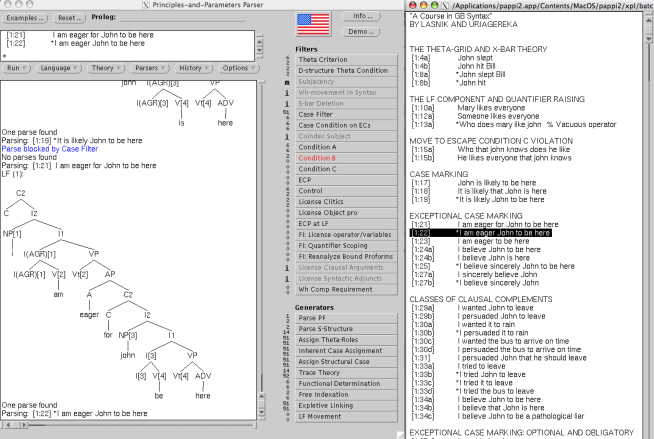Toggle the red Condition B filter

point(346,158)
